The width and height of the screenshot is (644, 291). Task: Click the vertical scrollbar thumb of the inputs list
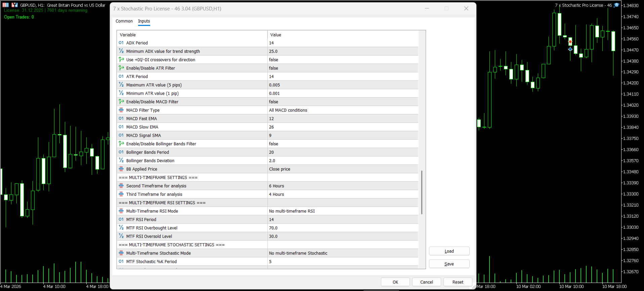tap(422, 192)
